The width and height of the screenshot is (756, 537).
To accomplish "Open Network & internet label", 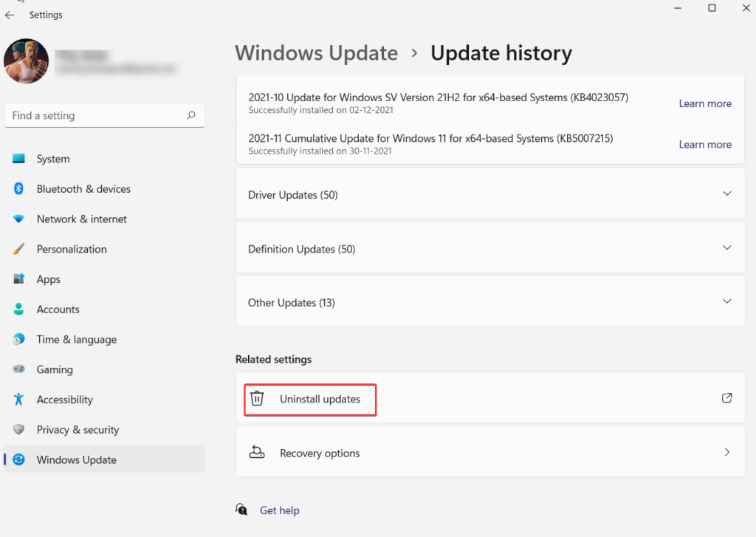I will pyautogui.click(x=81, y=219).
